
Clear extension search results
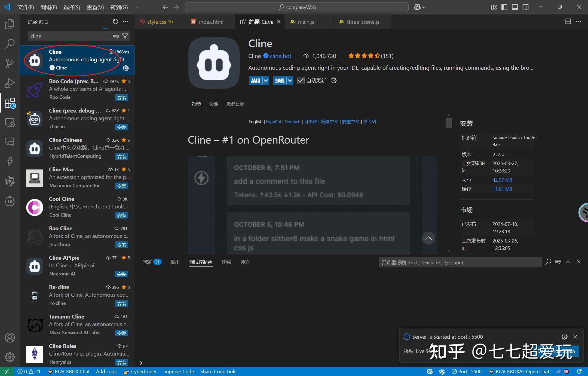[116, 36]
